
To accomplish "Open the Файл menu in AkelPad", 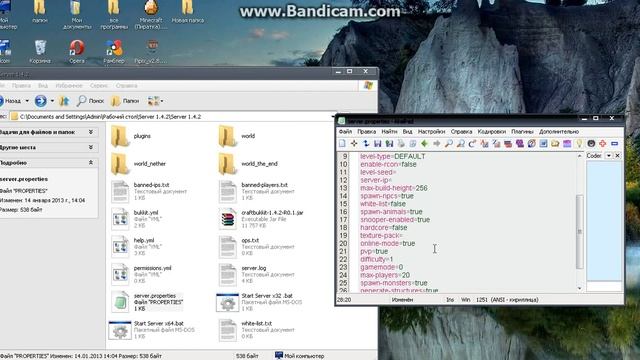I will click(345, 131).
